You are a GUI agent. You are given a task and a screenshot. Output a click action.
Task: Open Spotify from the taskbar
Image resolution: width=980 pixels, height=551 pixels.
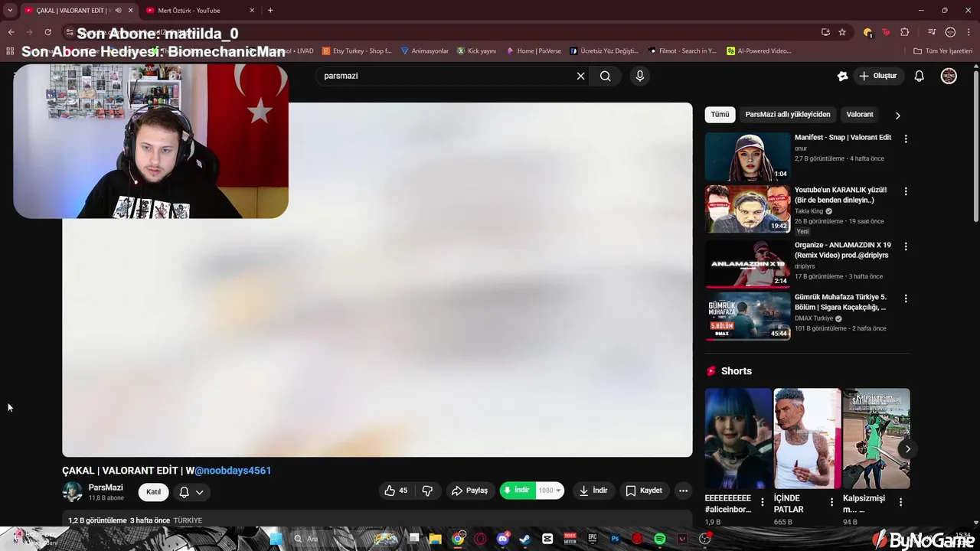tap(660, 539)
